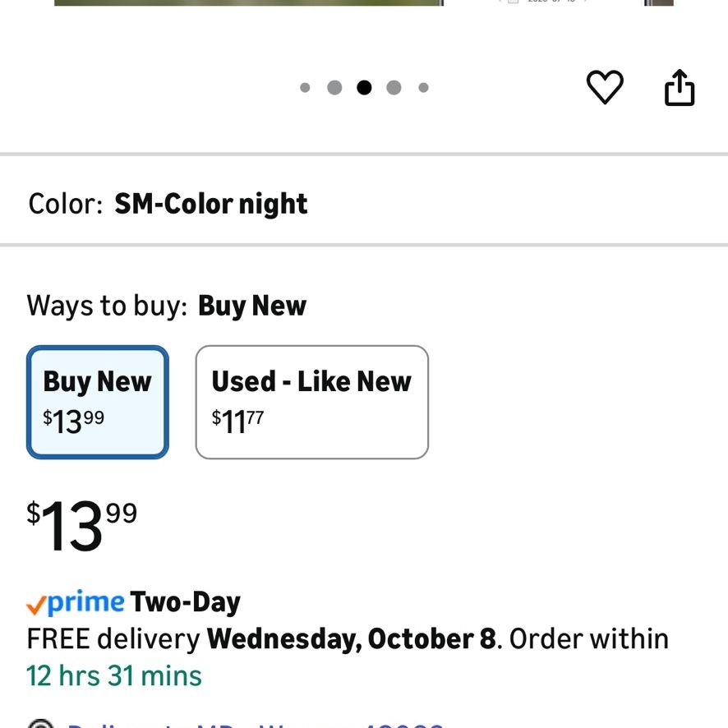This screenshot has width=728, height=728.
Task: Click the 12 hrs 31 mins countdown
Action: click(114, 675)
